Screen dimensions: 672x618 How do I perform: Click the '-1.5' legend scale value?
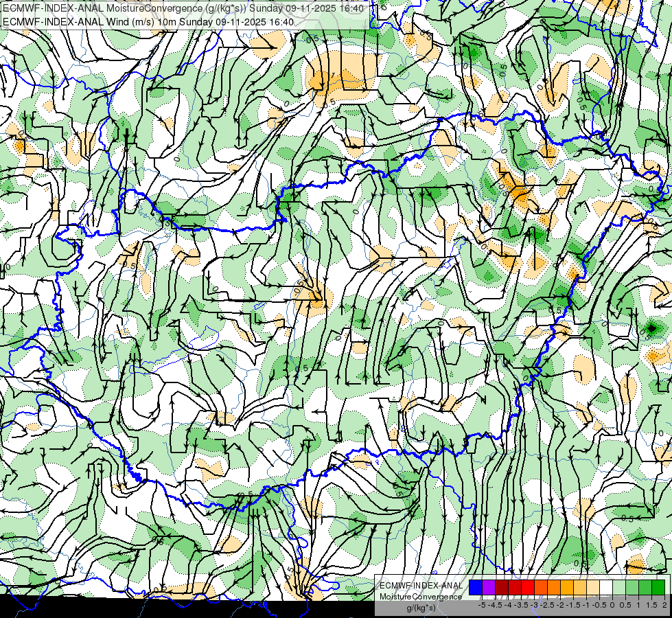[573, 605]
